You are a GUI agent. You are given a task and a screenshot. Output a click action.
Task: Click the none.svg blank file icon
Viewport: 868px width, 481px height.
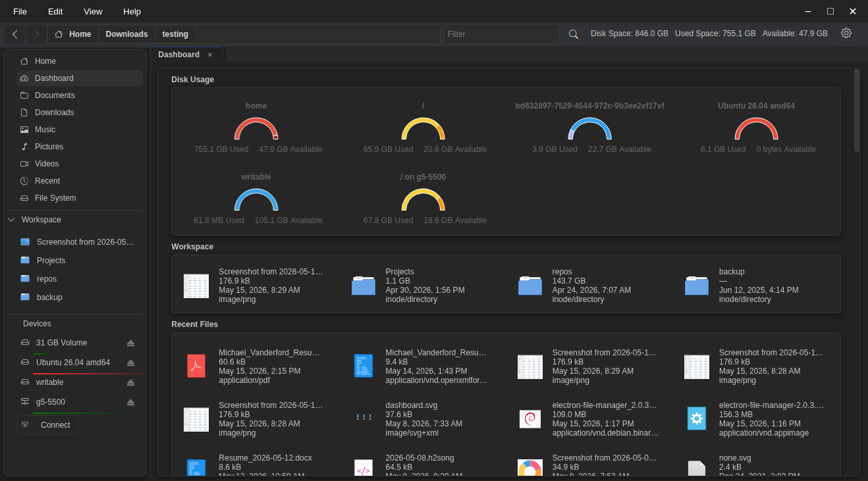click(x=697, y=468)
